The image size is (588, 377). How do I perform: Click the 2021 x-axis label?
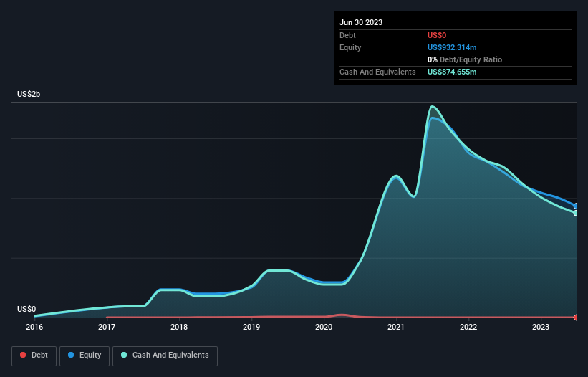[396, 327]
